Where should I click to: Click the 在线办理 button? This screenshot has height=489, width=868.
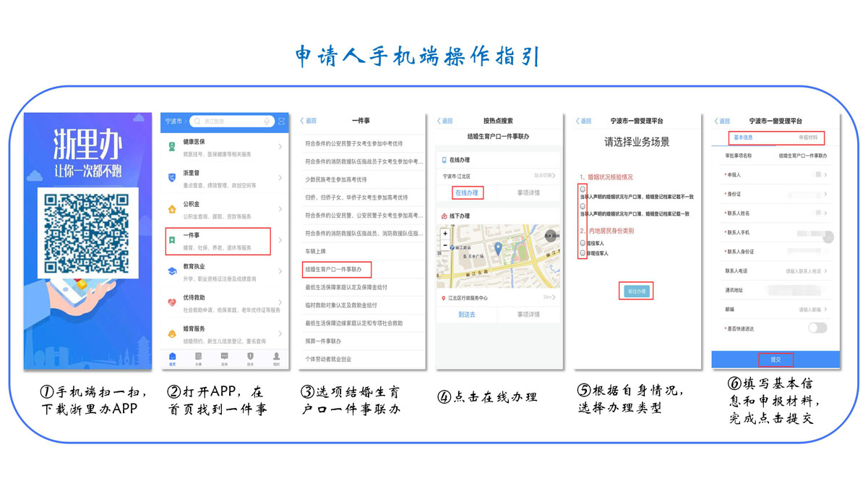coord(466,193)
